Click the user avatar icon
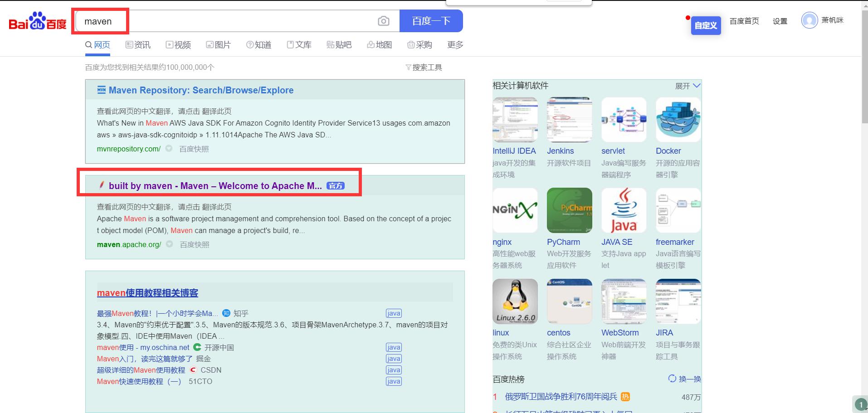Screen dimensions: 868x413 click(x=809, y=20)
